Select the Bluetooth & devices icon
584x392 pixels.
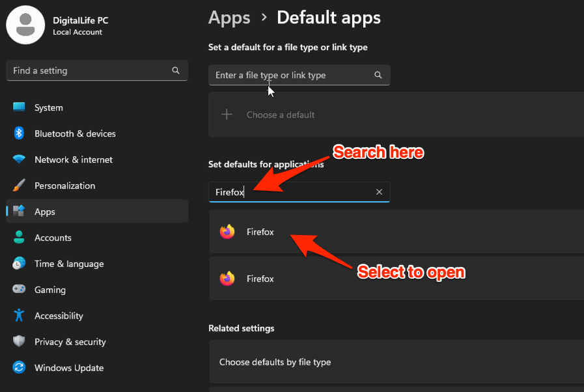(x=18, y=133)
